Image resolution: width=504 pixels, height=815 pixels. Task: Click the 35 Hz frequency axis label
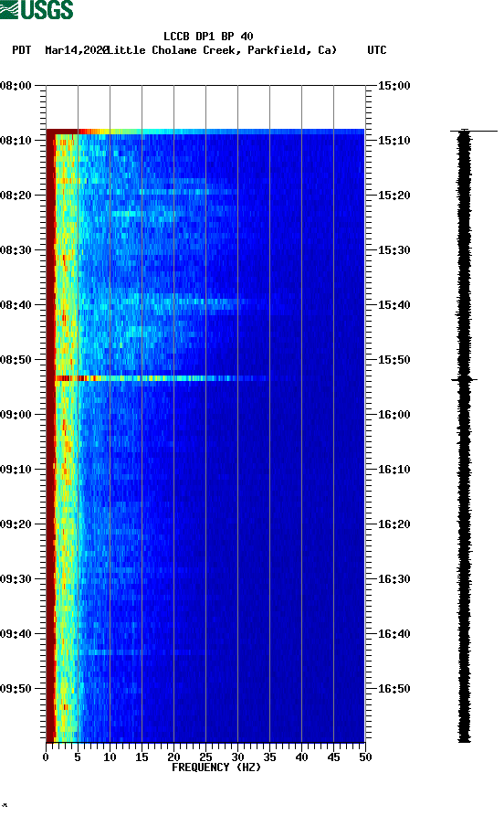[269, 757]
